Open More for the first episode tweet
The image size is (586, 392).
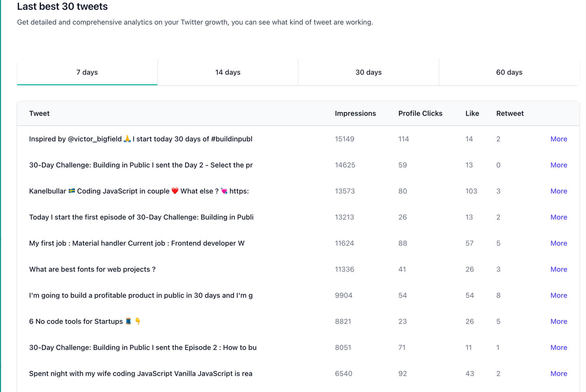[x=559, y=217]
